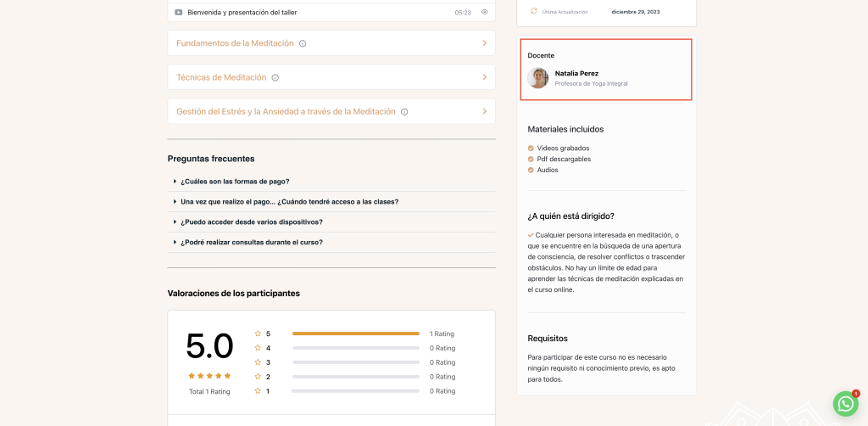The width and height of the screenshot is (868, 426).
Task: Click info icon beside Gestión del Estrés section
Action: point(404,111)
